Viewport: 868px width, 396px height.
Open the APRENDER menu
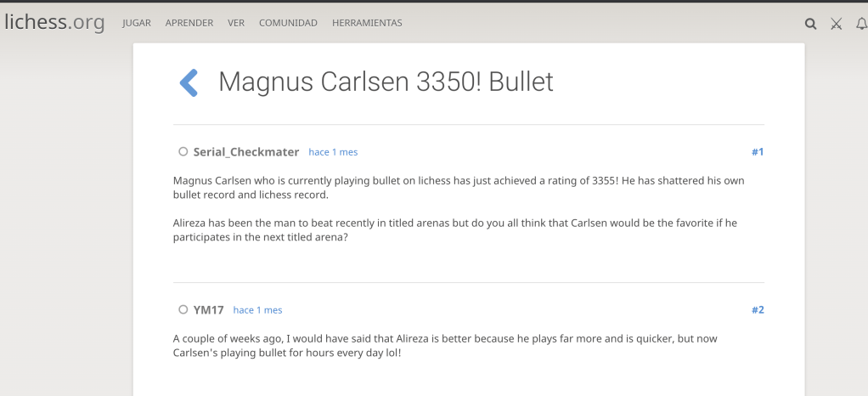point(189,23)
